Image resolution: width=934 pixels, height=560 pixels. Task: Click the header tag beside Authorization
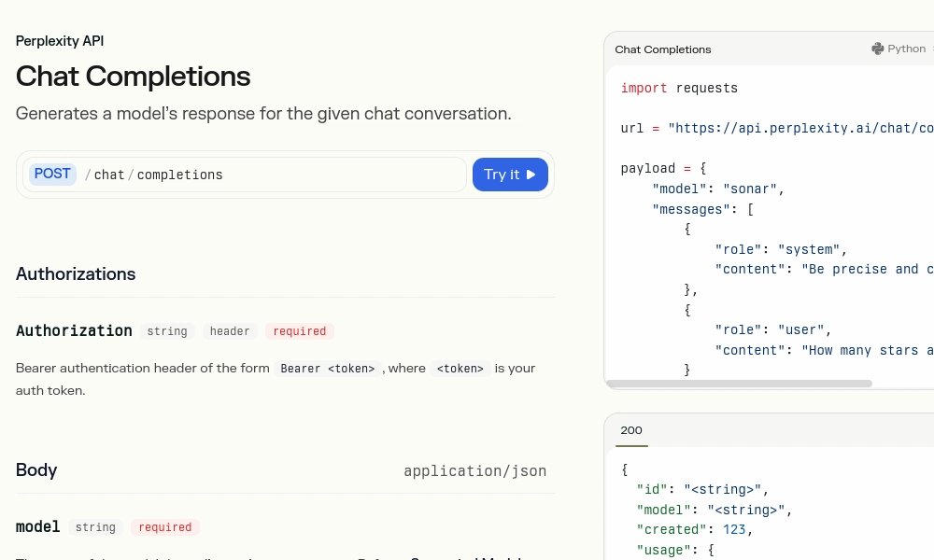[230, 331]
